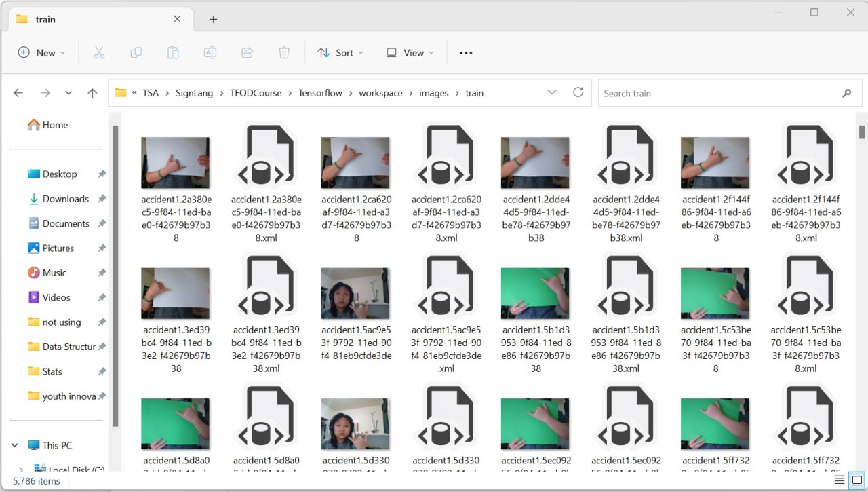The height and width of the screenshot is (492, 868).
Task: Click the file list vertical scrollbar
Action: point(862,132)
